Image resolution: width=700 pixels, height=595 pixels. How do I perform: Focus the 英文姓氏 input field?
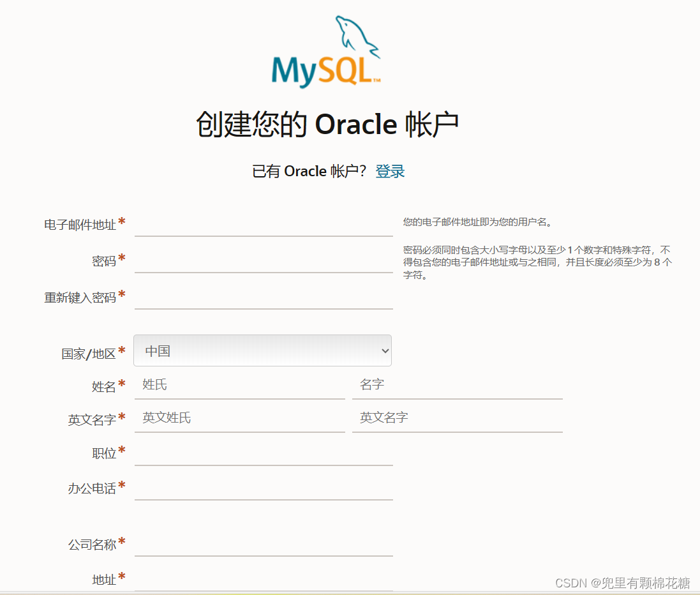click(239, 418)
